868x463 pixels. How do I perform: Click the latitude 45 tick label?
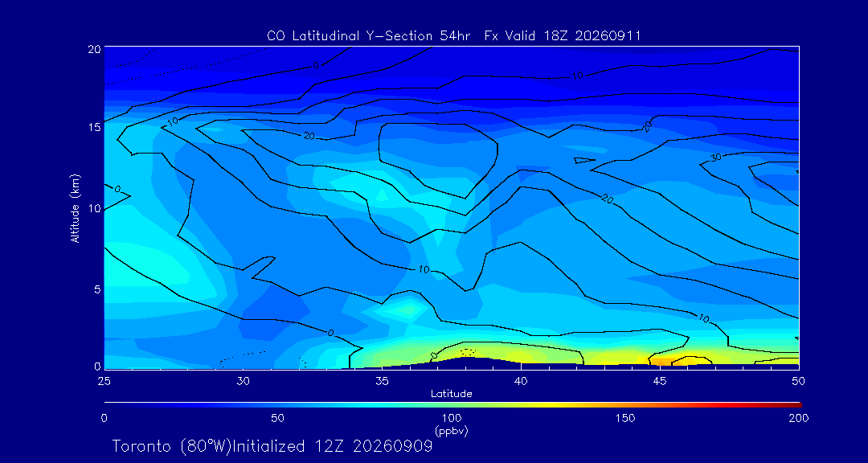(660, 380)
